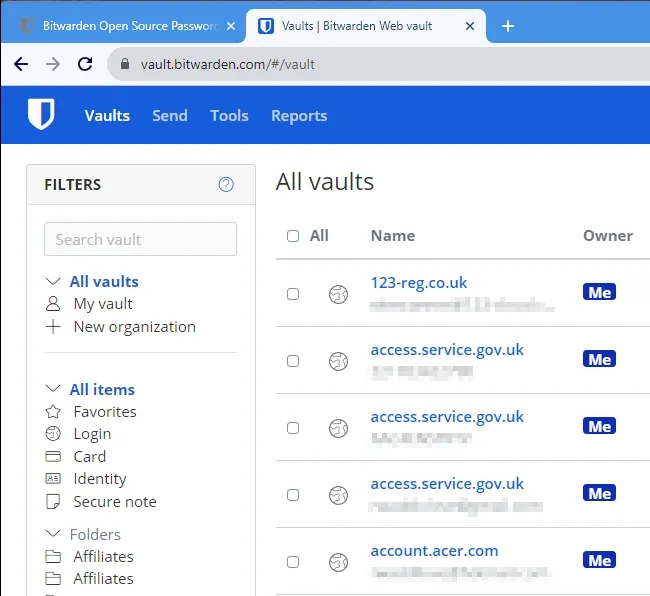The image size is (650, 596).
Task: Click the lock icon in the address bar
Action: pyautogui.click(x=125, y=64)
